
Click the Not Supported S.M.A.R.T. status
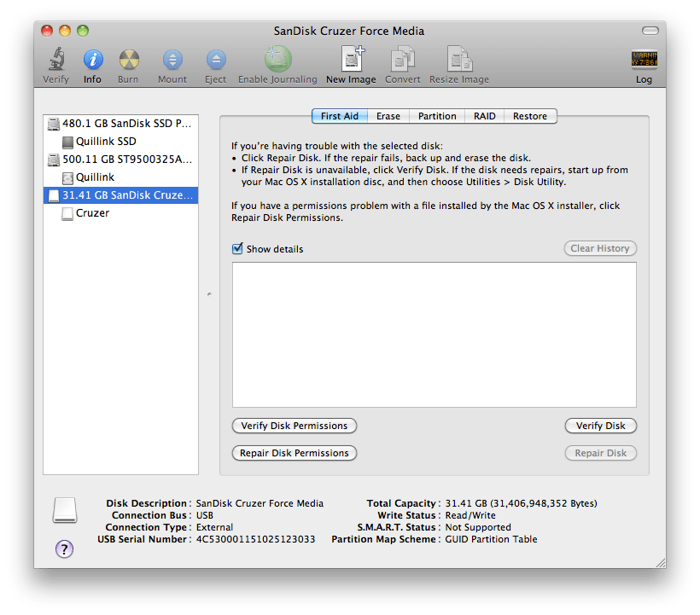coord(478,527)
